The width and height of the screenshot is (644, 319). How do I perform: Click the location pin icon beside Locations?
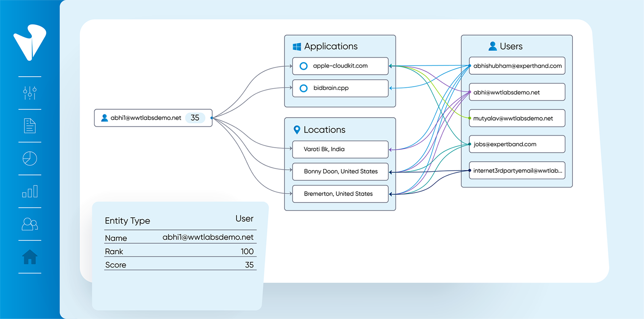pyautogui.click(x=297, y=130)
